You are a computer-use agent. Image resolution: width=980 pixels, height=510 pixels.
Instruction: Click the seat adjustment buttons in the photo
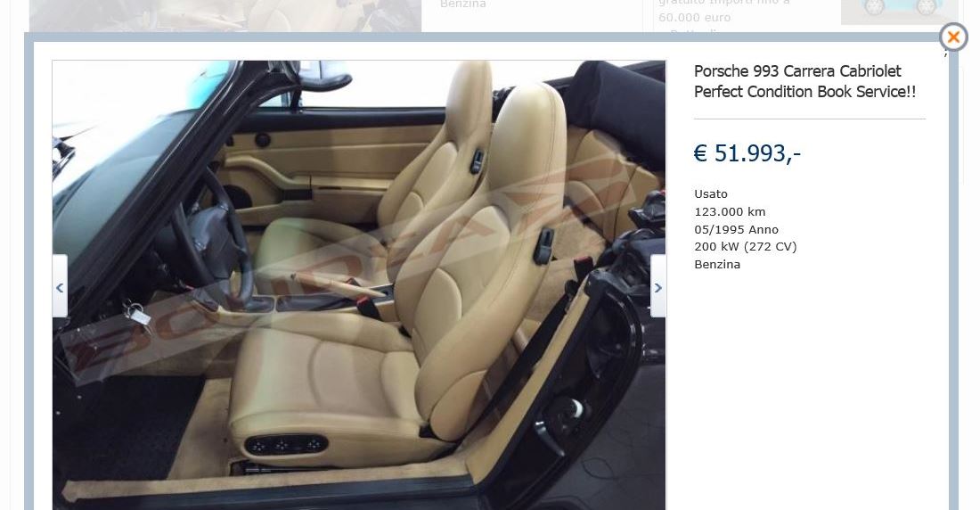(286, 444)
